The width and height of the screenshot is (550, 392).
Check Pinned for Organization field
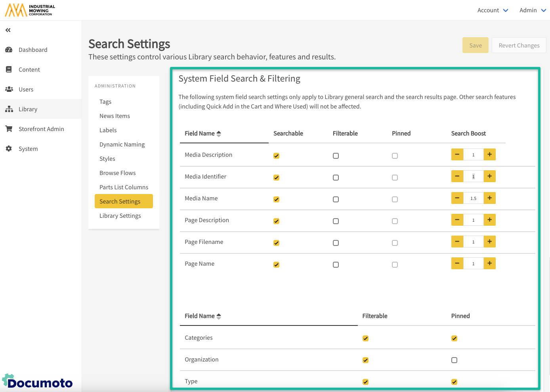click(454, 360)
